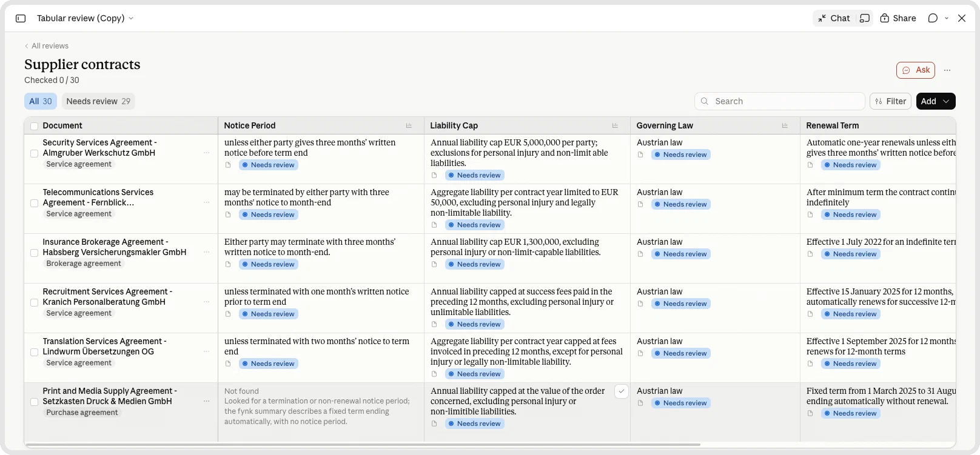The image size is (980, 455).
Task: Open Needs review status in Insurance Governing Law cell
Action: click(x=680, y=254)
